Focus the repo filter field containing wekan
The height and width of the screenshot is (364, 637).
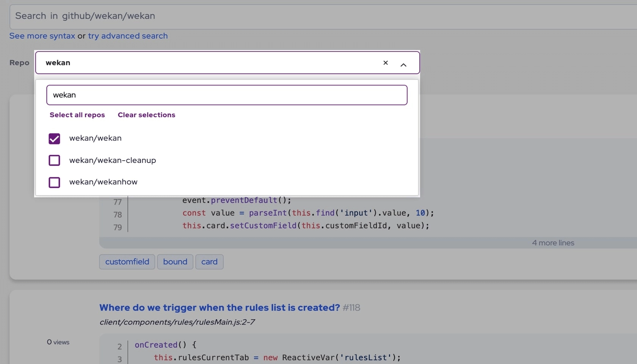point(226,95)
